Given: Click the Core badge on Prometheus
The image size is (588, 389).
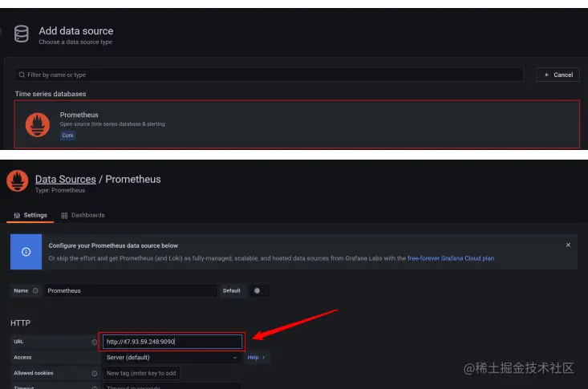Looking at the screenshot, I should pyautogui.click(x=68, y=136).
